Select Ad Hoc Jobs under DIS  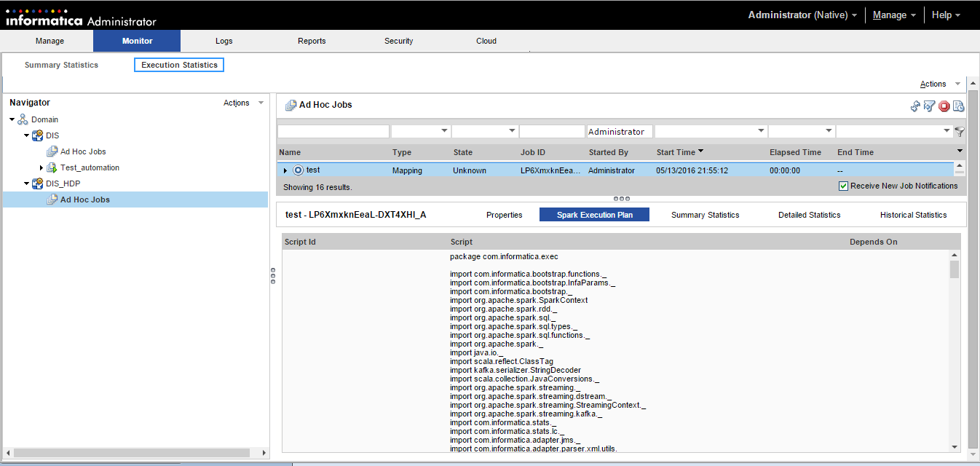click(x=83, y=151)
